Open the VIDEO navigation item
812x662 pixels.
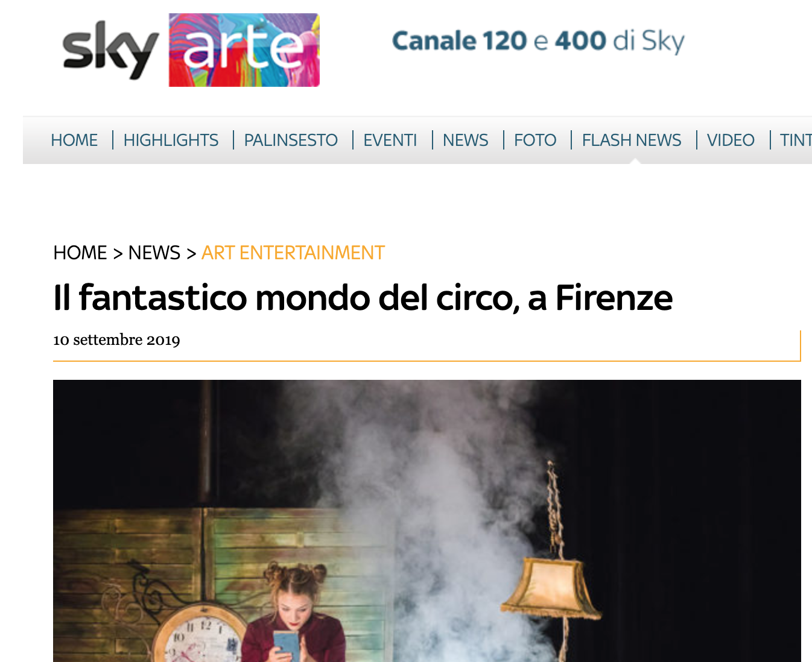click(x=731, y=140)
